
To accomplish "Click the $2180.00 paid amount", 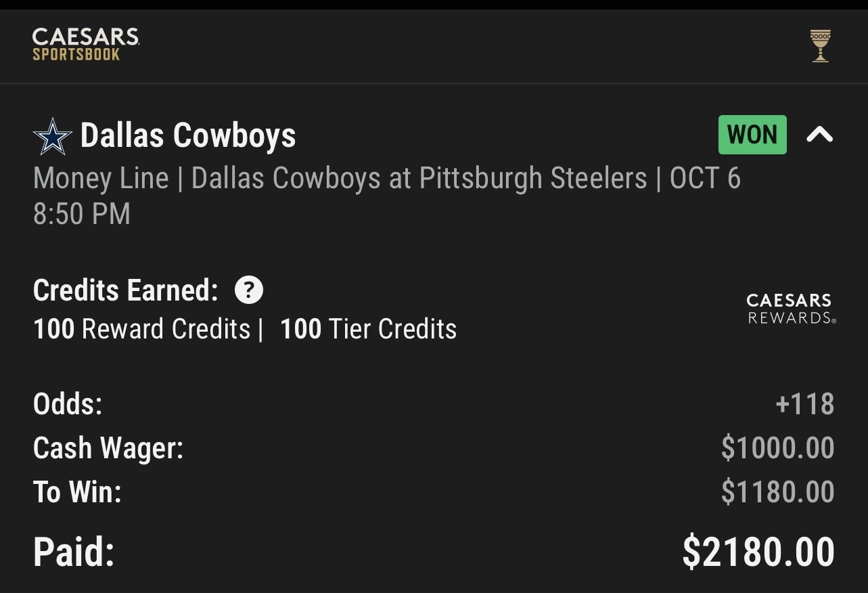I will point(758,552).
